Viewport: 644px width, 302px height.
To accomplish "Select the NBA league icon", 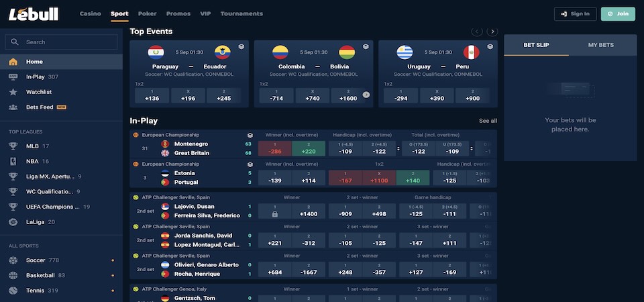I will tap(13, 161).
